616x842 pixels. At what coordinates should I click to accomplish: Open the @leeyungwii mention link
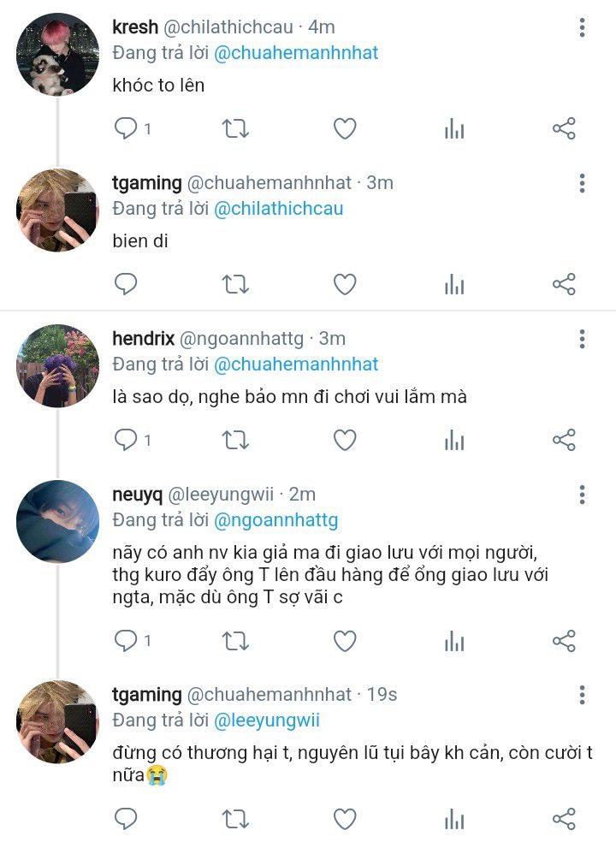tap(267, 720)
